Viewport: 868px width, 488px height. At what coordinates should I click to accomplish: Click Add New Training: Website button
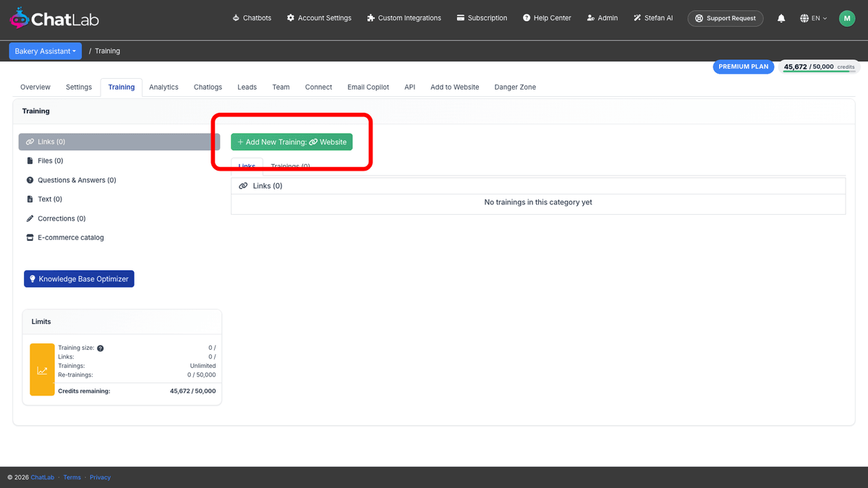(x=292, y=142)
